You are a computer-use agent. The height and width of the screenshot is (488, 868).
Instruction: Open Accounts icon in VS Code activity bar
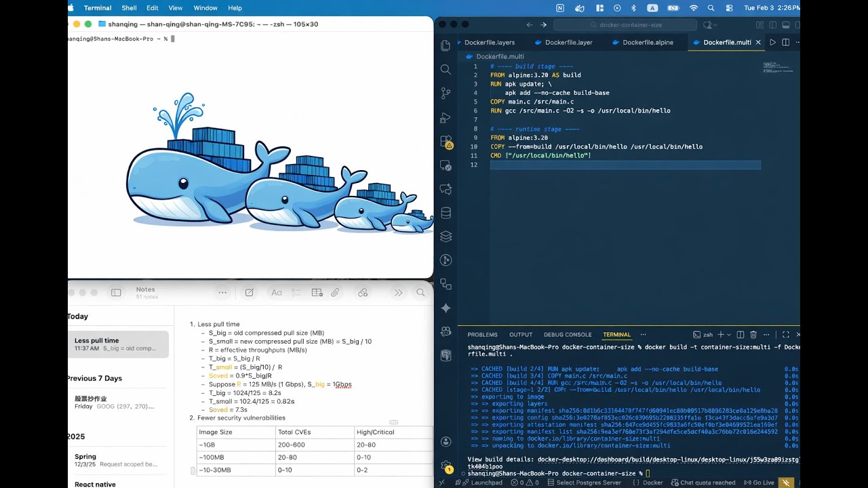446,441
